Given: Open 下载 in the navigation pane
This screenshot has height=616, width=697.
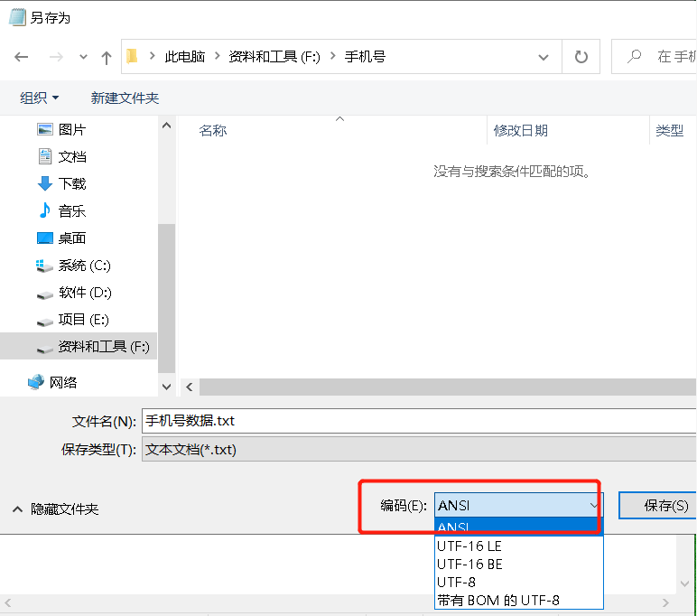Looking at the screenshot, I should (72, 183).
